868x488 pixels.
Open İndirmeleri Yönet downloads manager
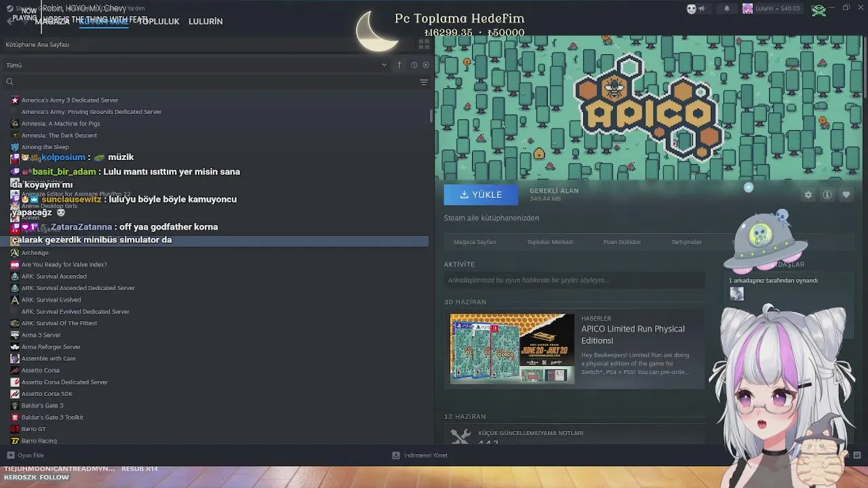pos(420,455)
